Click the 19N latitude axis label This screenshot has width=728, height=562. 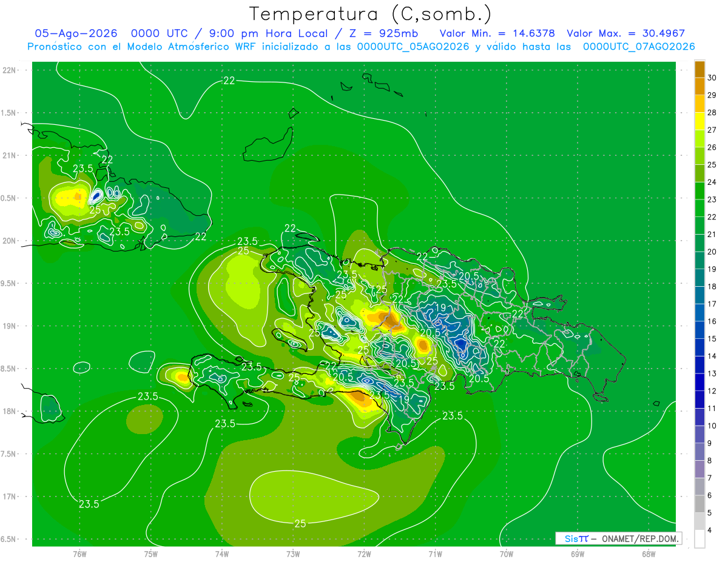(x=10, y=326)
